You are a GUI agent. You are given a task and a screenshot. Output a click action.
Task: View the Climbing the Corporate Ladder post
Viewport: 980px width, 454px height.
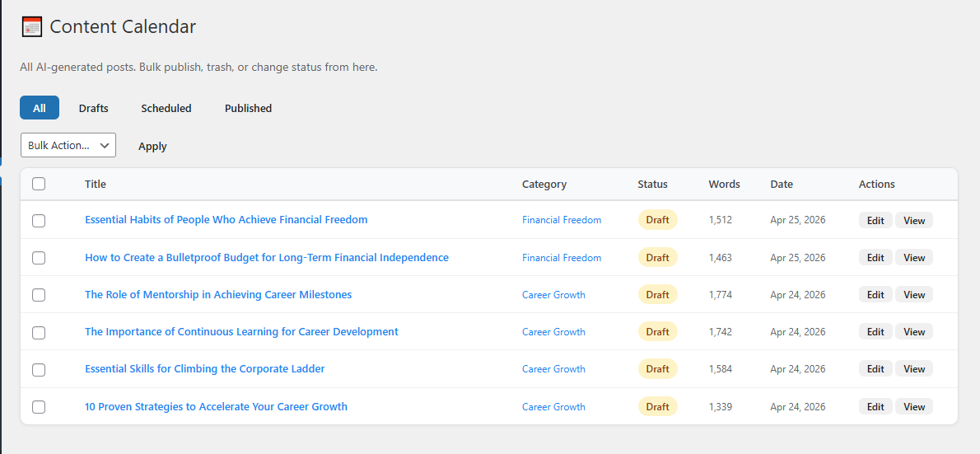[x=914, y=369]
